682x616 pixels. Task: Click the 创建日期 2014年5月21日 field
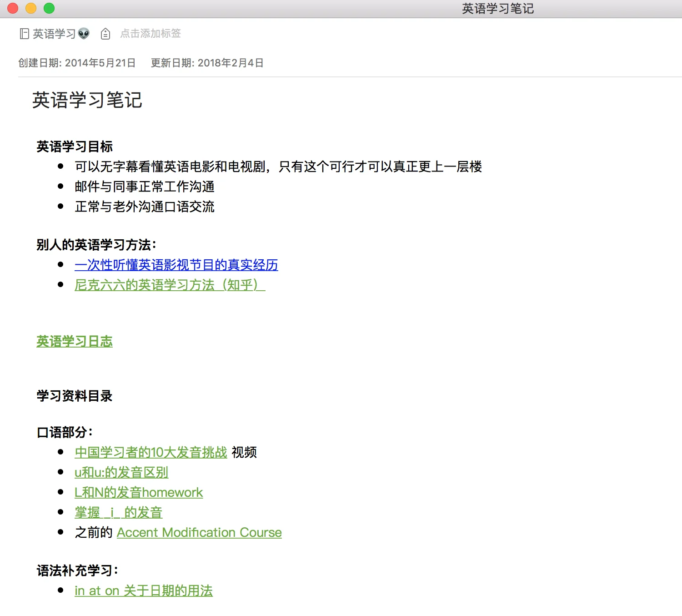pos(77,63)
